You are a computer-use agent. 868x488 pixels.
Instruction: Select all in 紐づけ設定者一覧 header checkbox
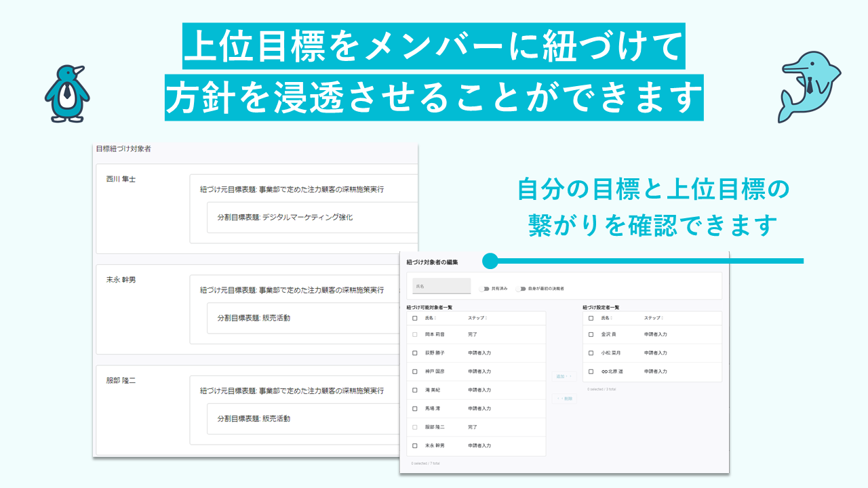click(x=591, y=318)
